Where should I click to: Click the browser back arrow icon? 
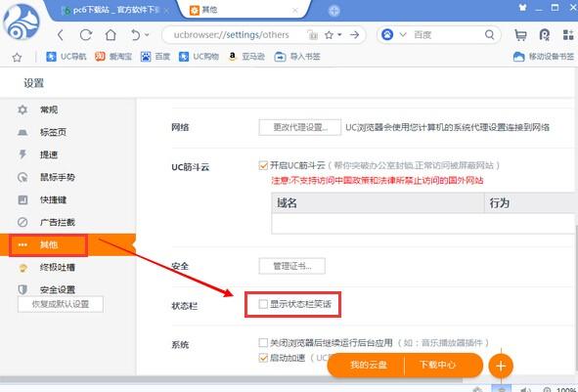61,35
